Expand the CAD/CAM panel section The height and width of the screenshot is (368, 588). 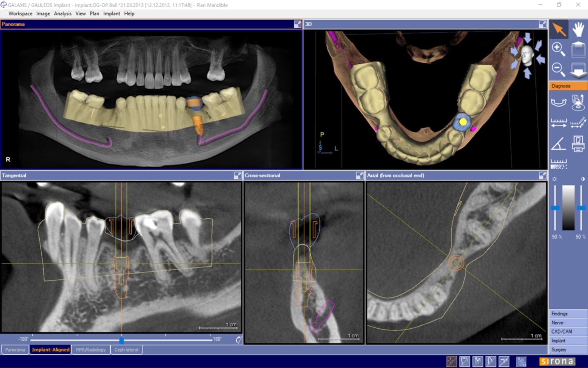click(x=568, y=332)
